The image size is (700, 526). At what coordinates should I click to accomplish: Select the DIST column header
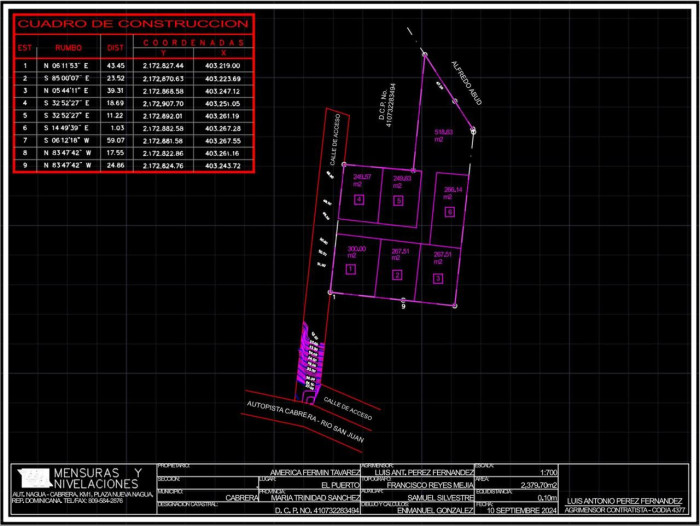115,48
